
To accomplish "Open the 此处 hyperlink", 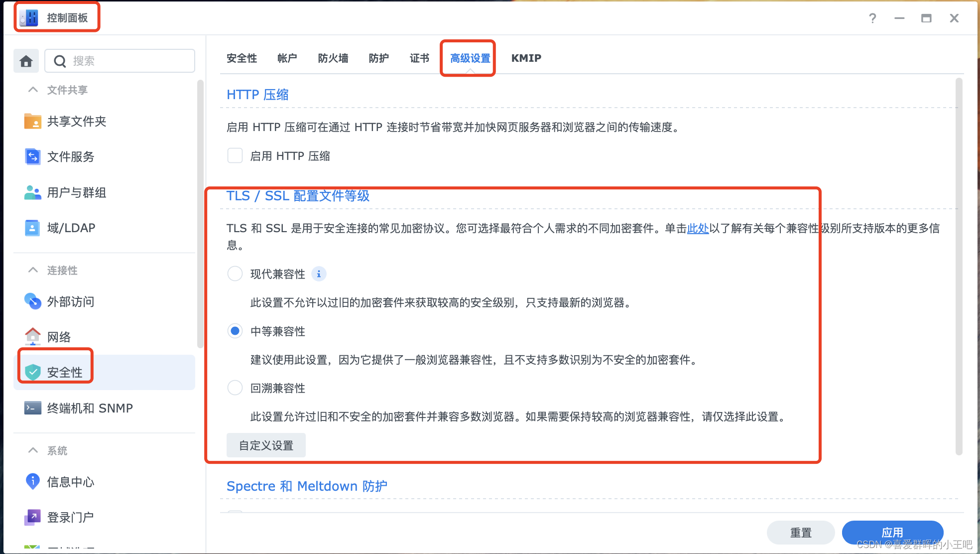I will 698,228.
